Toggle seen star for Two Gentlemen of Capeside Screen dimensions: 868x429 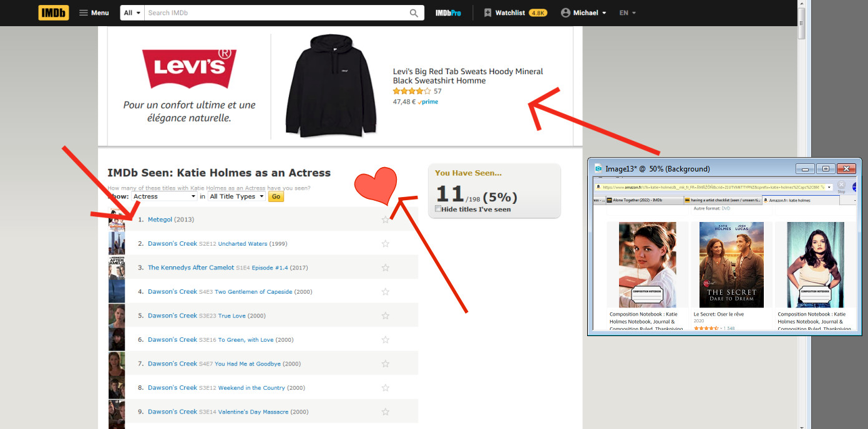385,292
